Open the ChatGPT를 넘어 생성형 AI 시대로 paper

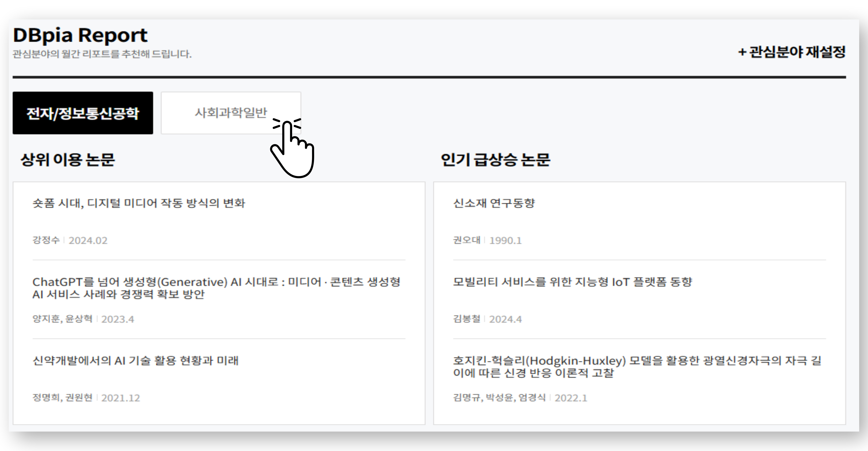point(216,288)
